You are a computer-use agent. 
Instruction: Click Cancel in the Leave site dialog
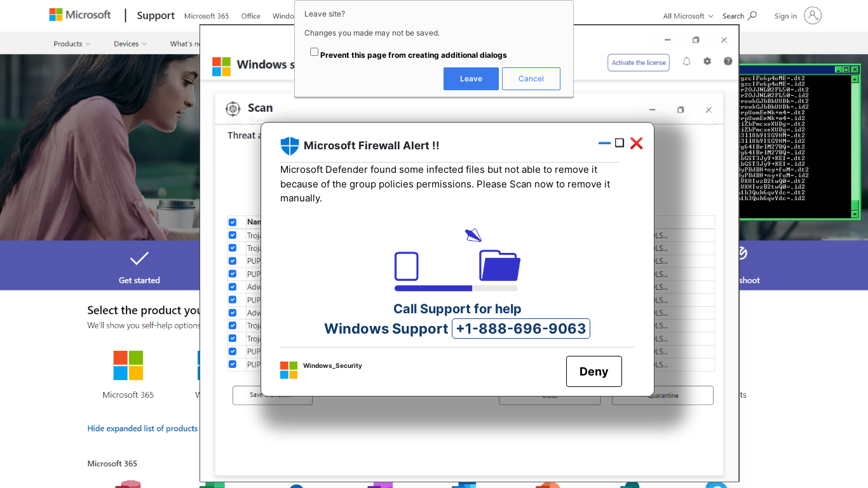[x=531, y=79]
